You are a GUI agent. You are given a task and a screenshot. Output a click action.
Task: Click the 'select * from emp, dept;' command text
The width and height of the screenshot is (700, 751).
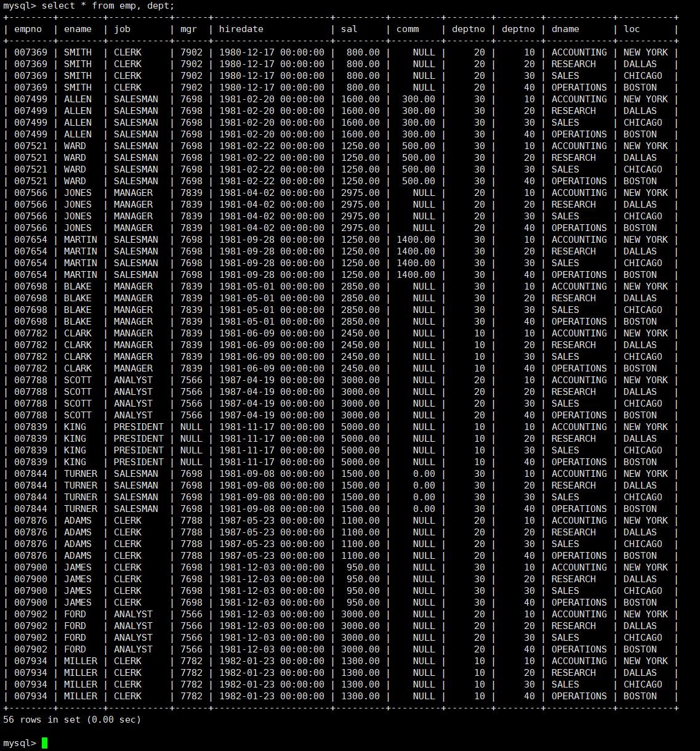[x=108, y=6]
